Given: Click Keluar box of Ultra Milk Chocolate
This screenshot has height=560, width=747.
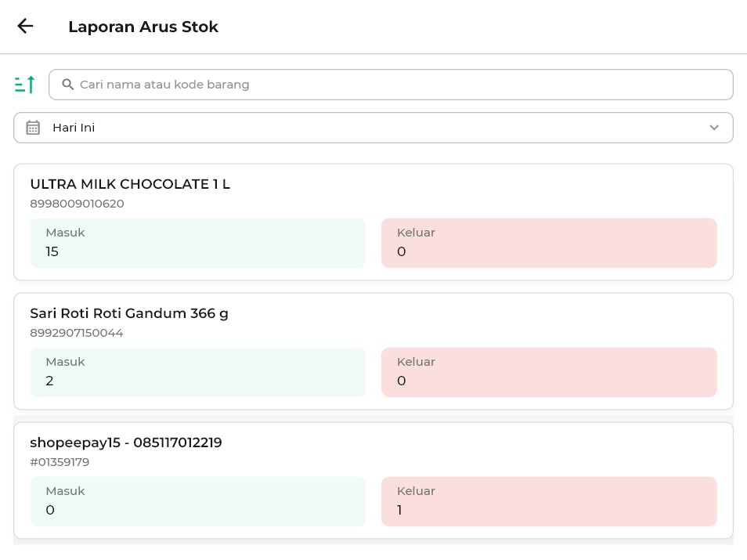Looking at the screenshot, I should [x=549, y=243].
